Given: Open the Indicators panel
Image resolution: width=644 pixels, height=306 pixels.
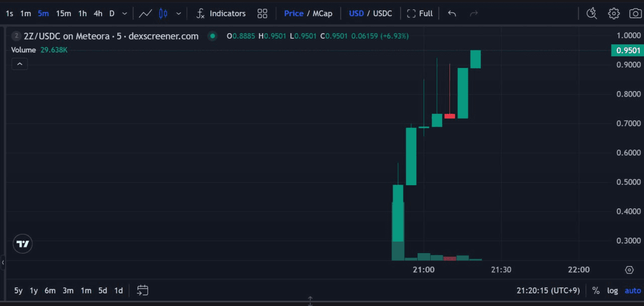Looking at the screenshot, I should tap(221, 14).
